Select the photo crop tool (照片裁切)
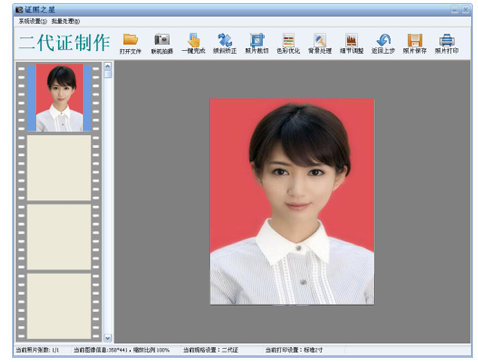 (257, 44)
